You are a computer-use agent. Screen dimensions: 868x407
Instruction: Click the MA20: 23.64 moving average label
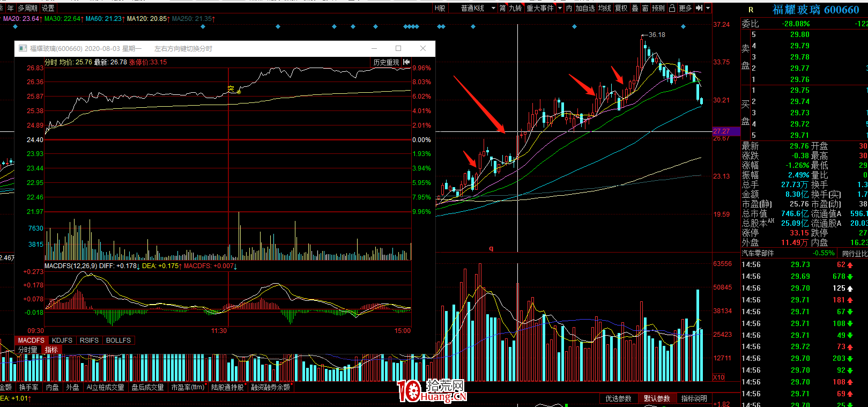click(23, 19)
